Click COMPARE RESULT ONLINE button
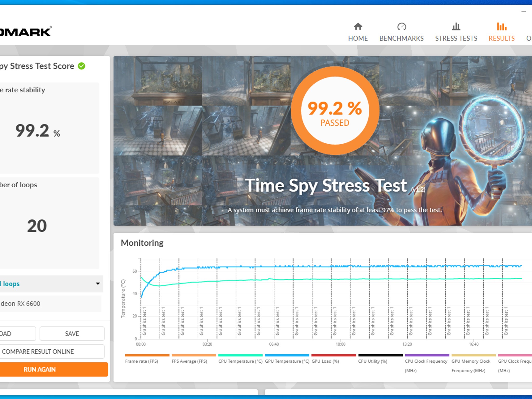Image resolution: width=532 pixels, height=399 pixels. 52,351
